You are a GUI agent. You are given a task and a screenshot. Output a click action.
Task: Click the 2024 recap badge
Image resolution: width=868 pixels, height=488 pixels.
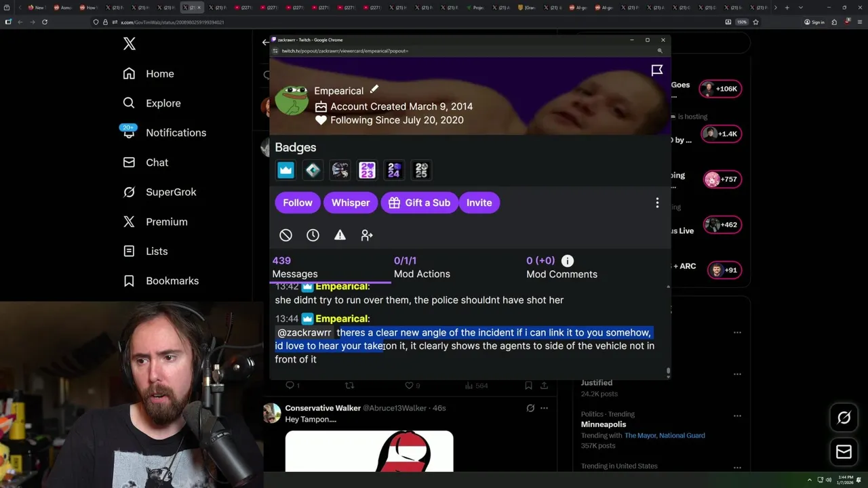click(x=394, y=170)
